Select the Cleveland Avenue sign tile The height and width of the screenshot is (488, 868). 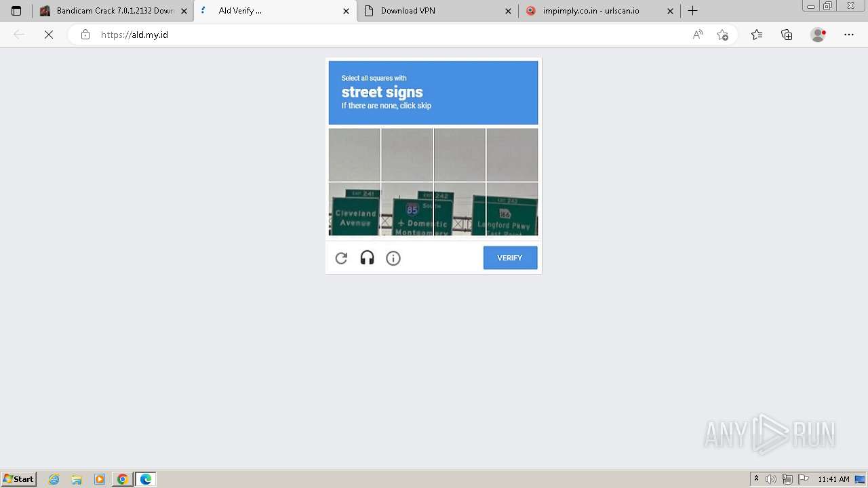pos(354,209)
